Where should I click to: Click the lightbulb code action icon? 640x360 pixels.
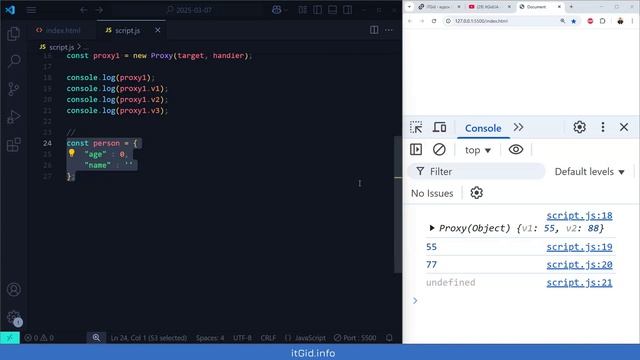72,153
